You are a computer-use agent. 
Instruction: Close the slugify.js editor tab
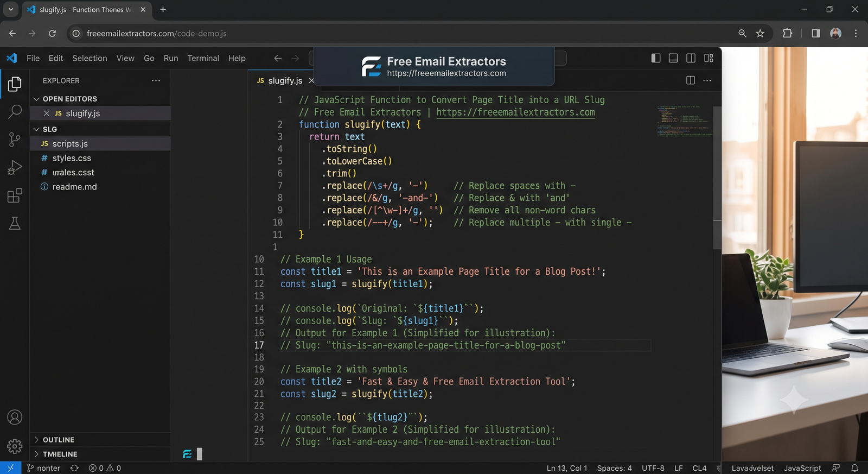pyautogui.click(x=311, y=80)
